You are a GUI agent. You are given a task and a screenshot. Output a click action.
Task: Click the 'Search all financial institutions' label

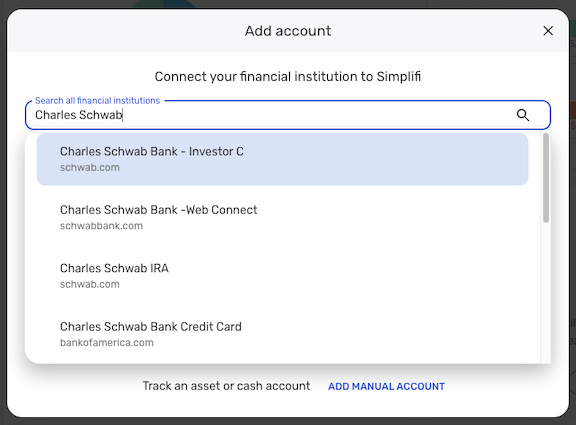[x=97, y=101]
